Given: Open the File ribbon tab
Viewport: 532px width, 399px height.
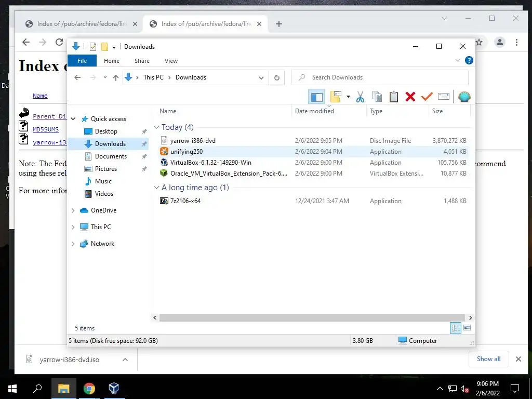Looking at the screenshot, I should click(82, 61).
